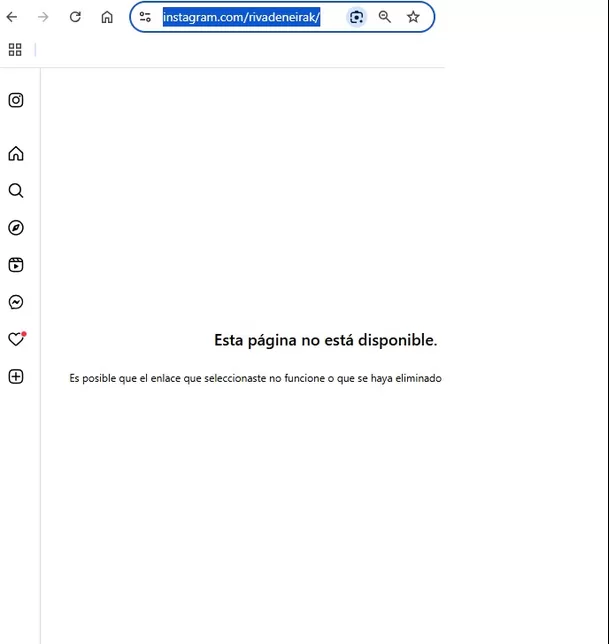Click the highlighted instagram.com/rivadeneirak/ URL
Viewport: 609px width, 644px height.
pos(241,17)
